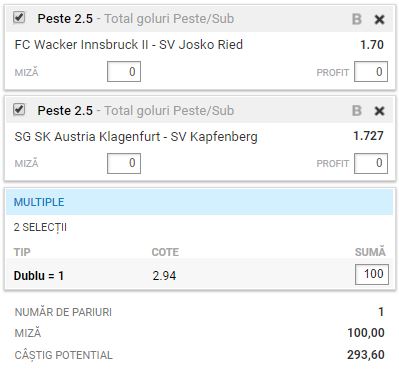Click stake field for Wacker Innsbruck bet
The width and height of the screenshot is (399, 370).
pos(124,71)
